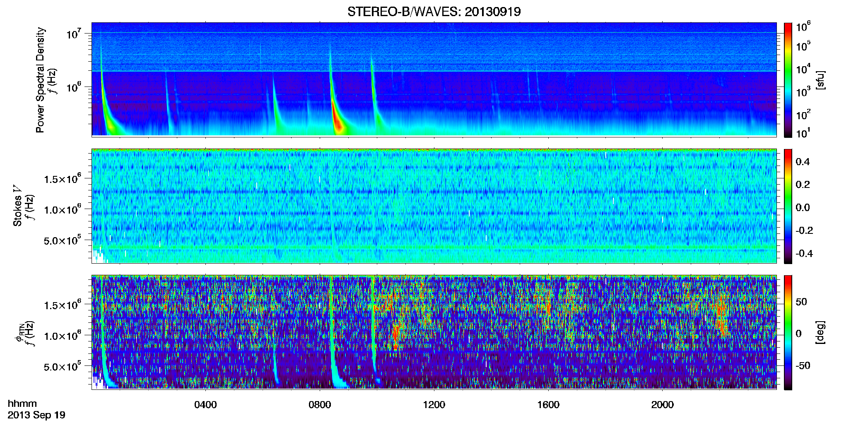Image resolution: width=868 pixels, height=447 pixels.
Task: Click the plot title STEREO-B/WAVES: 20130919
Action: click(x=434, y=12)
